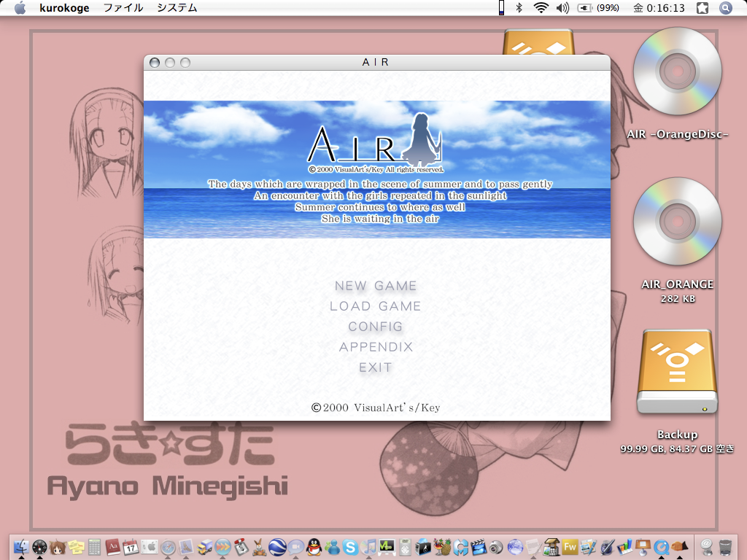Launch QQ penguin icon in Dock
This screenshot has height=560, width=747.
click(314, 547)
